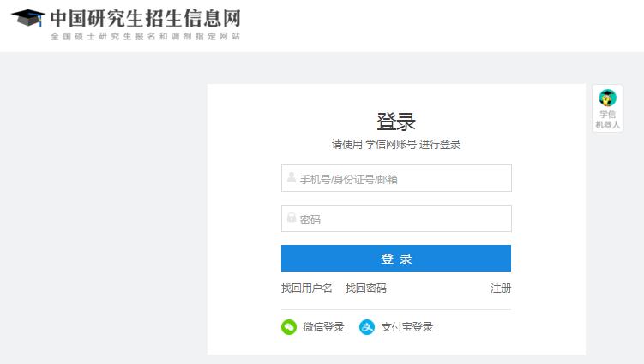
Task: Click the 学信机器人 label text
Action: (x=607, y=119)
